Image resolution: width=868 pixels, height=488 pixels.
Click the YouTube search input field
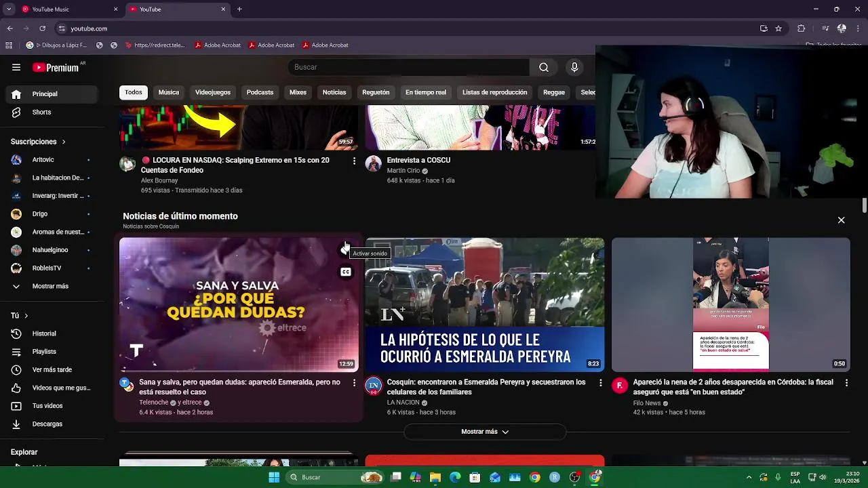click(x=409, y=67)
